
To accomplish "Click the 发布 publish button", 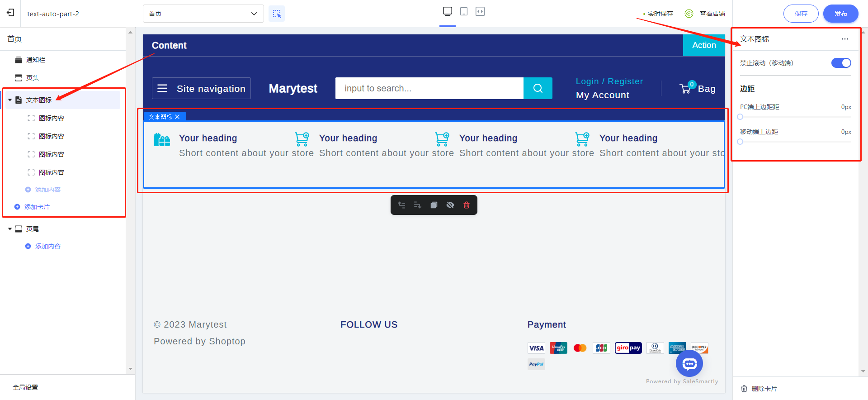I will 841,14.
